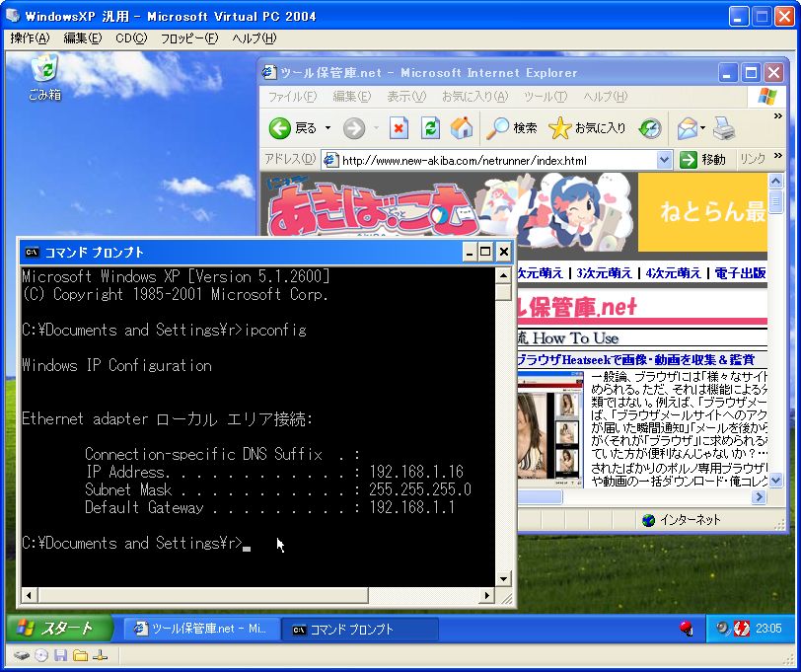
Task: Click the gray round tray icon beside clock
Action: pos(722,628)
